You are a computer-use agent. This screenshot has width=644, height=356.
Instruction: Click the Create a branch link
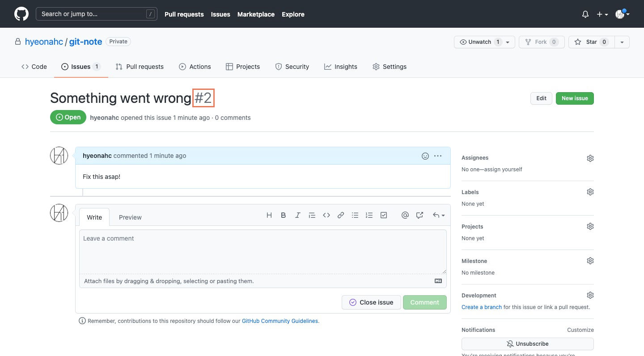click(482, 307)
